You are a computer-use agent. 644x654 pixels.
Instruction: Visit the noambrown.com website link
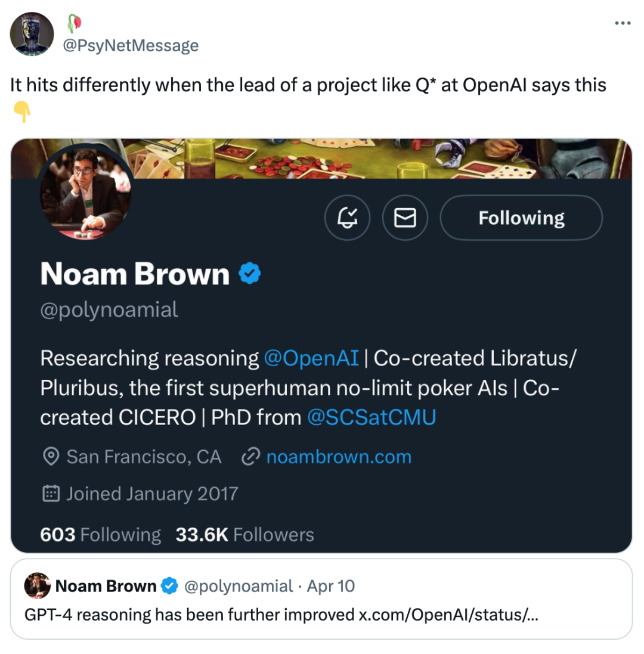[338, 457]
